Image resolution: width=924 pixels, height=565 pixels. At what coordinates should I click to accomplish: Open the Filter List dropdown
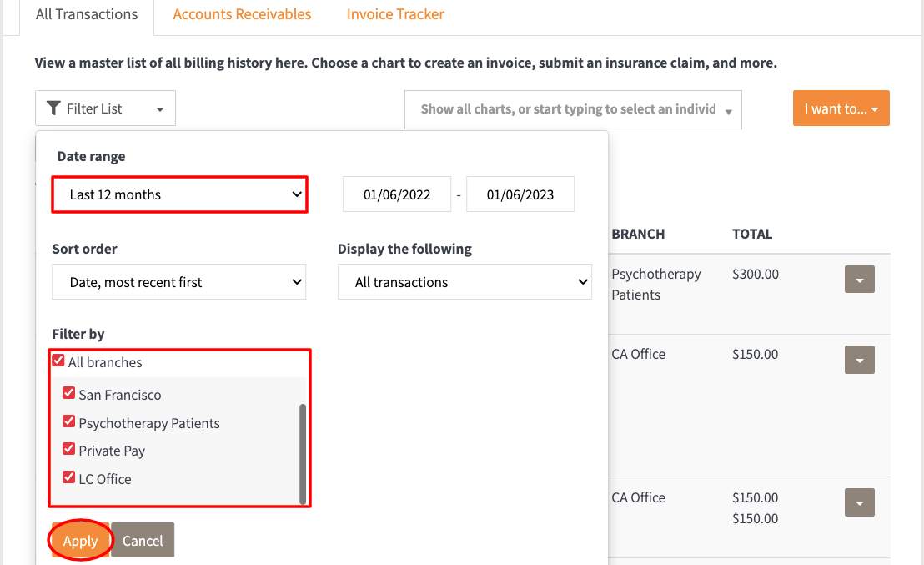click(105, 108)
